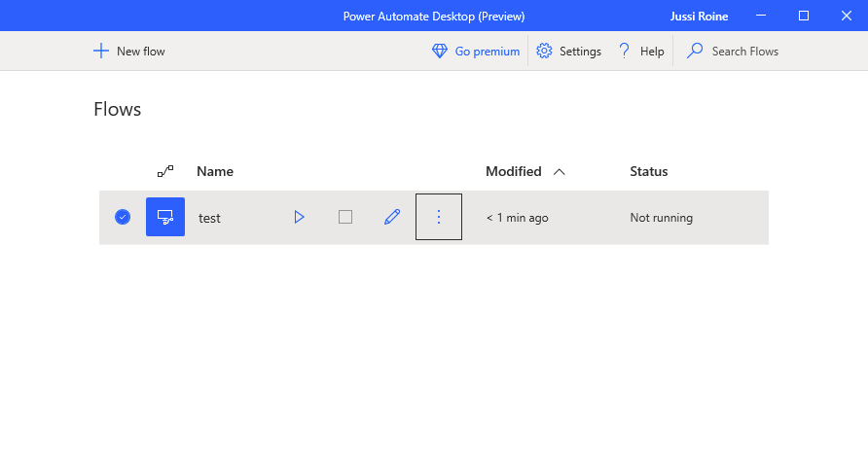This screenshot has height=457, width=868.
Task: Click the blue desktop flow icon for test
Action: click(x=165, y=217)
